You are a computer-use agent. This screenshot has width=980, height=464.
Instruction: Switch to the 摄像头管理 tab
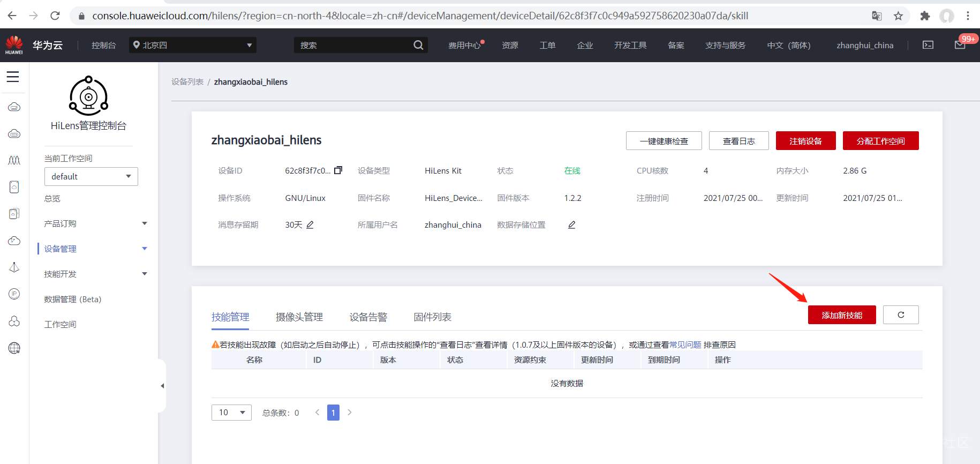pyautogui.click(x=299, y=317)
